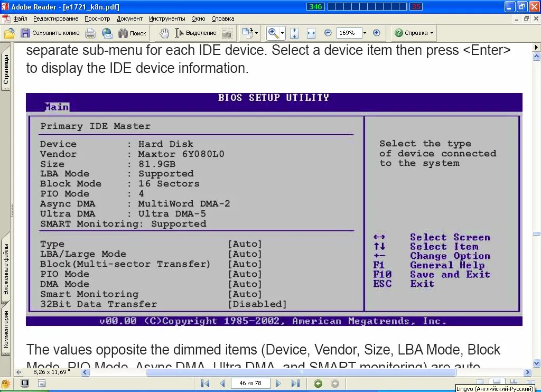Click the Lingvo (Английский-Русский) tray tooltip
This screenshot has width=541, height=392.
pyautogui.click(x=495, y=388)
